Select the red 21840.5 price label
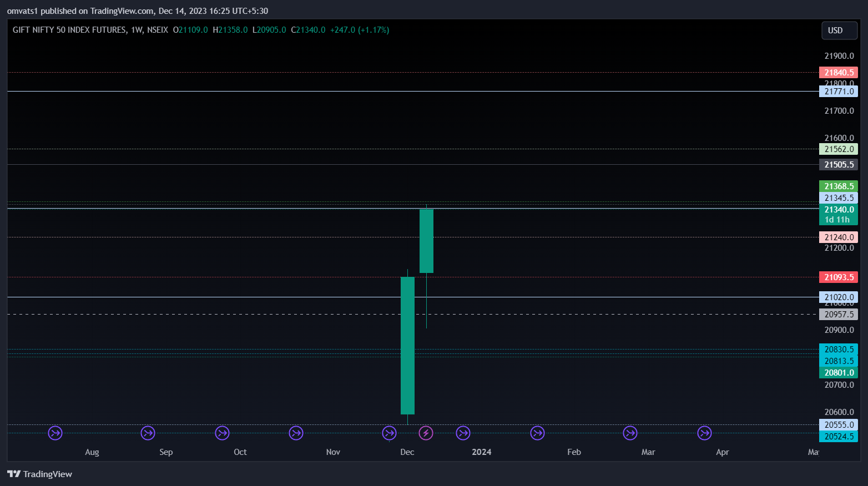868x486 pixels. point(839,73)
